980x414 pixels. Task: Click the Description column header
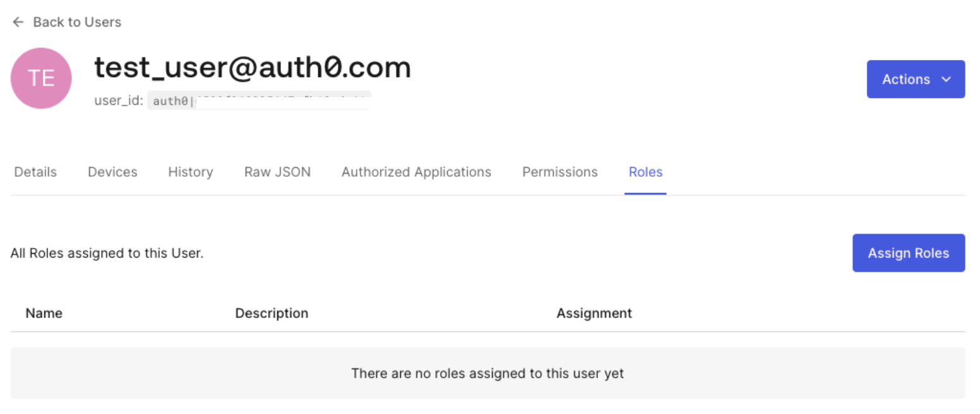(x=272, y=312)
